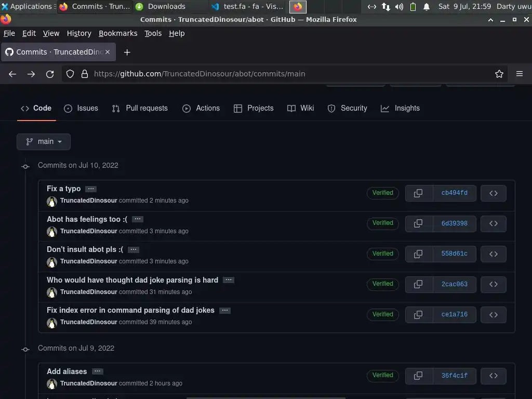Reload the current GitHub page
This screenshot has width=532, height=399.
50,74
